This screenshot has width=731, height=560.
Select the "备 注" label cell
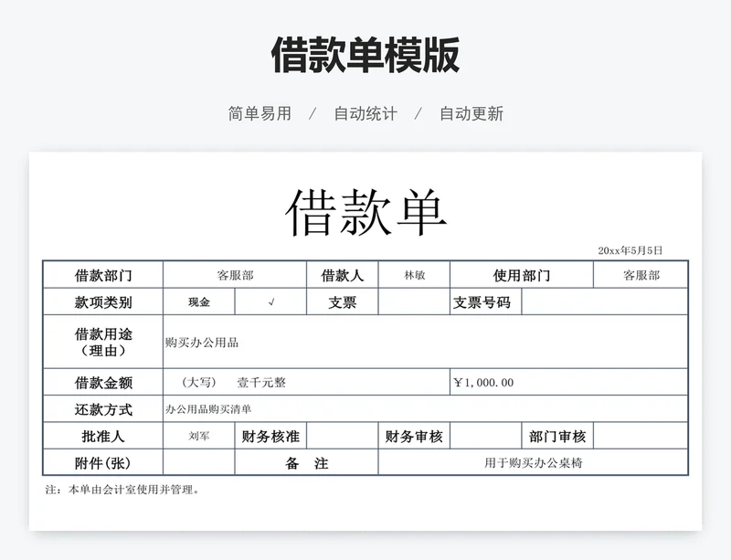307,462
